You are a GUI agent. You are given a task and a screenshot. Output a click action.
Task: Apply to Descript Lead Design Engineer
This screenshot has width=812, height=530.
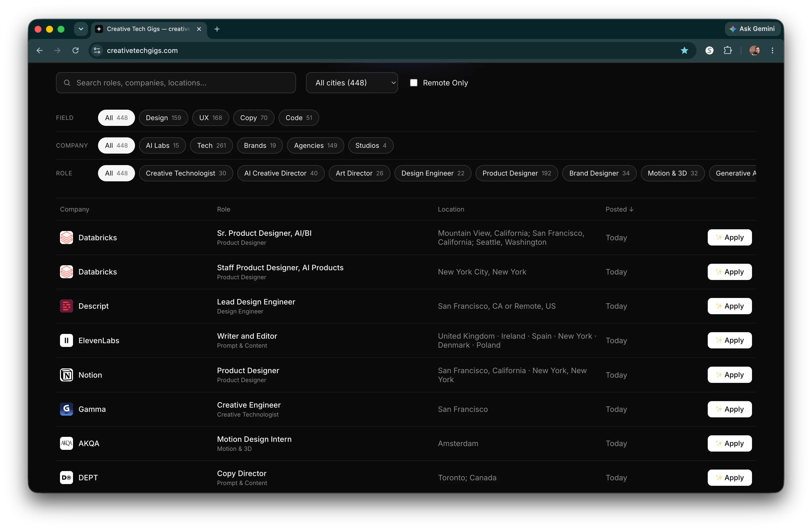(730, 306)
